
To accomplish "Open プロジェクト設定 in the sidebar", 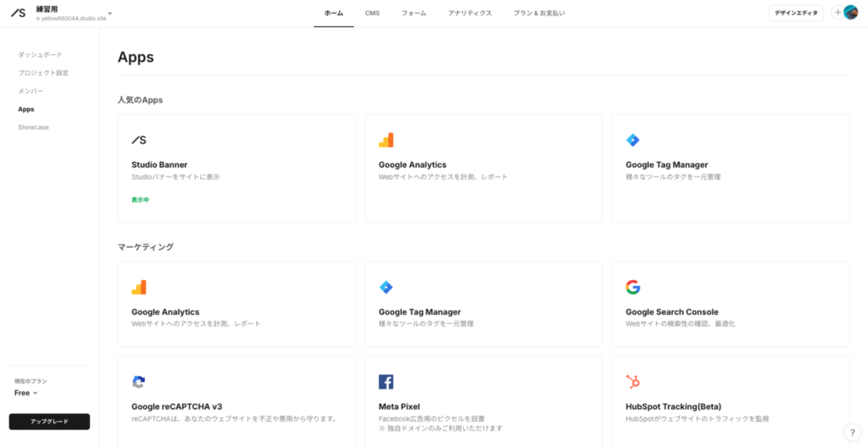I will (x=43, y=73).
